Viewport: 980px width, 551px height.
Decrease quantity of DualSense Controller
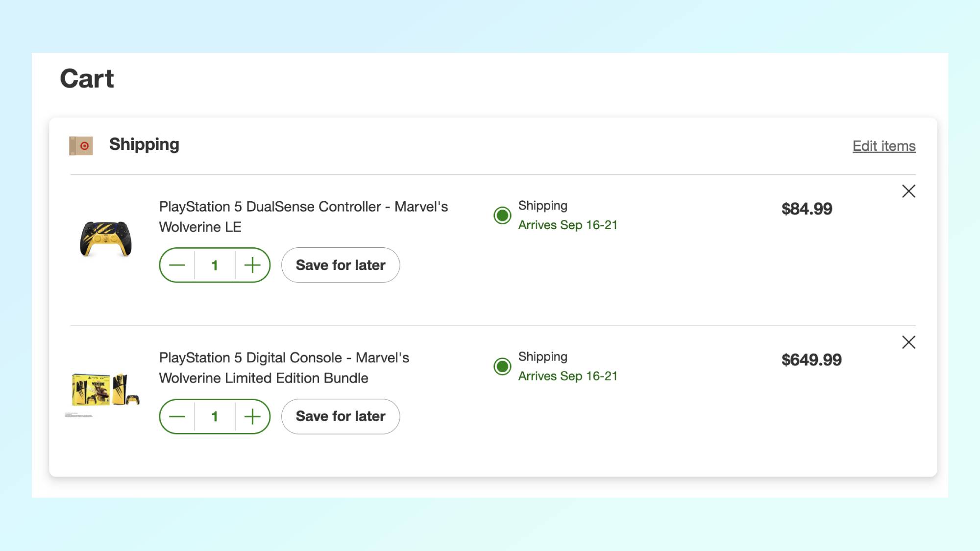pos(177,265)
